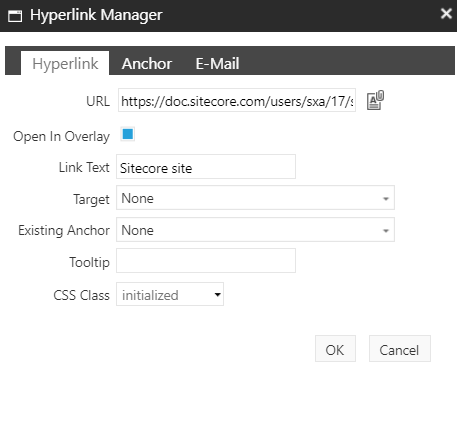Select the Hyperlink tab

[x=65, y=63]
